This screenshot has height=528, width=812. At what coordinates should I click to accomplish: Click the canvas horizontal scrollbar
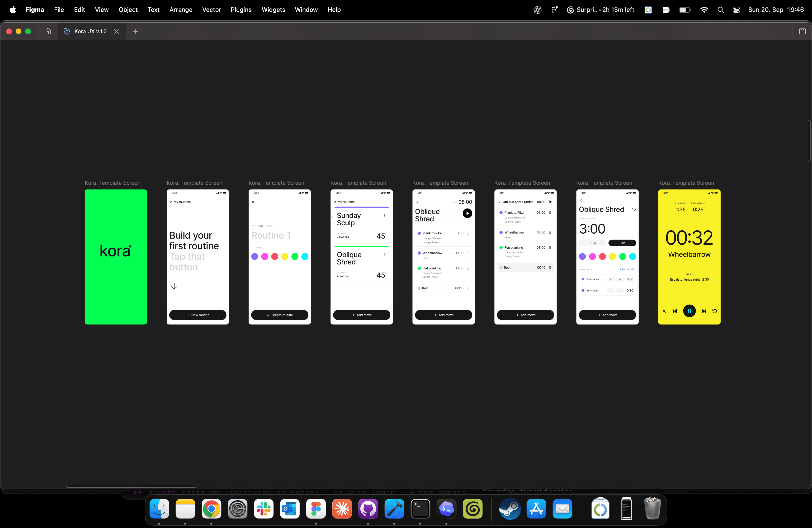click(x=131, y=486)
